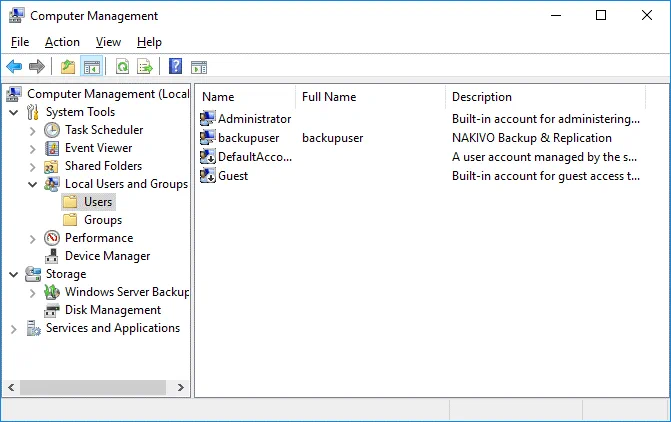Open Disk Management in the tree
Image resolution: width=671 pixels, height=422 pixels.
tap(112, 310)
